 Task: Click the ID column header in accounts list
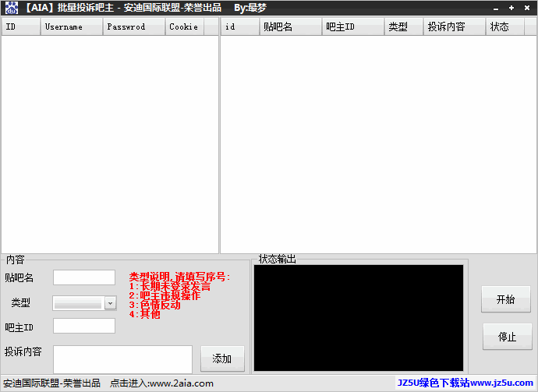(21, 26)
